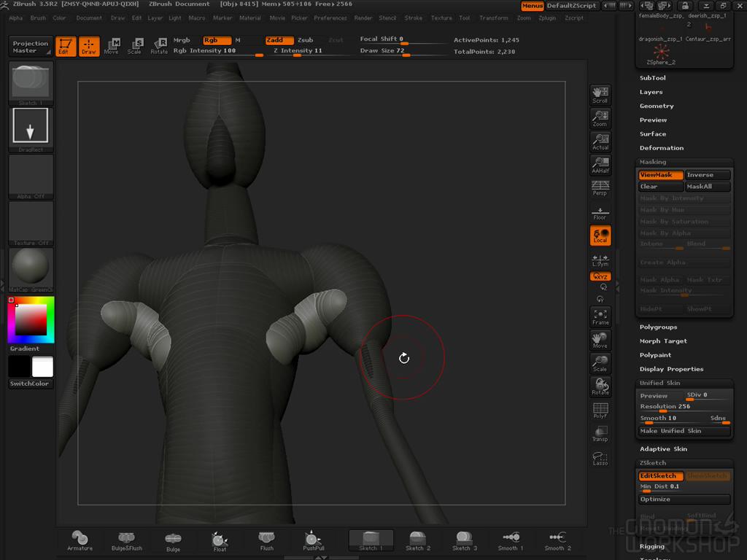
Task: Activate the Lasso selection icon
Action: pos(600,457)
